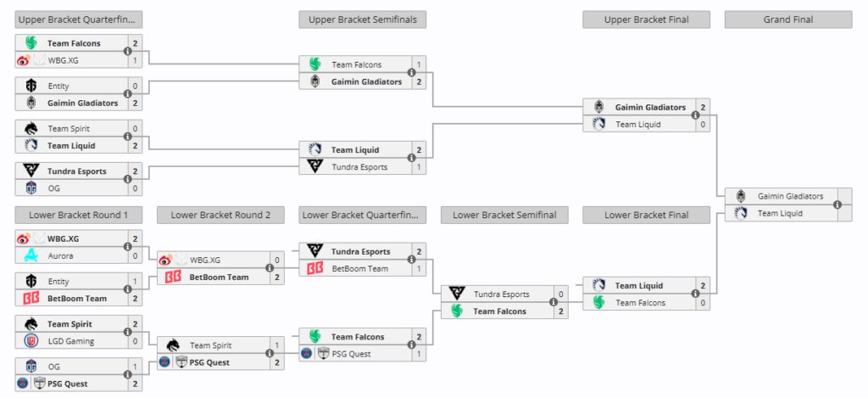Click Gaimin Gladiators in Upper Bracket Final
The width and height of the screenshot is (868, 398).
650,107
